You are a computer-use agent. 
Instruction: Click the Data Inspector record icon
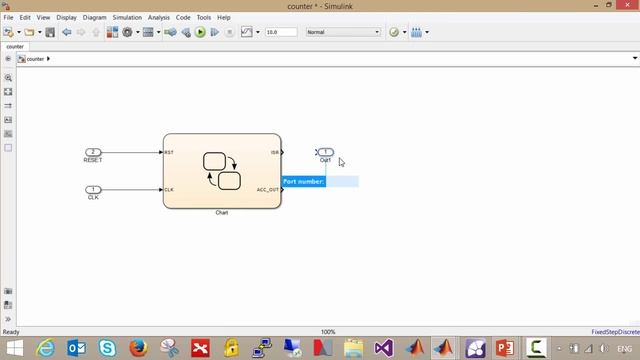247,32
